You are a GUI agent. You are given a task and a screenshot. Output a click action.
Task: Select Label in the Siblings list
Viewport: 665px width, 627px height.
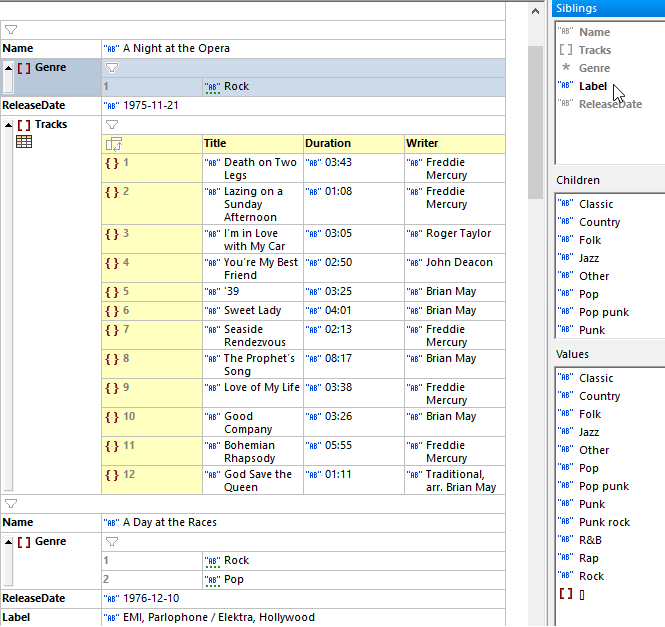coord(593,86)
